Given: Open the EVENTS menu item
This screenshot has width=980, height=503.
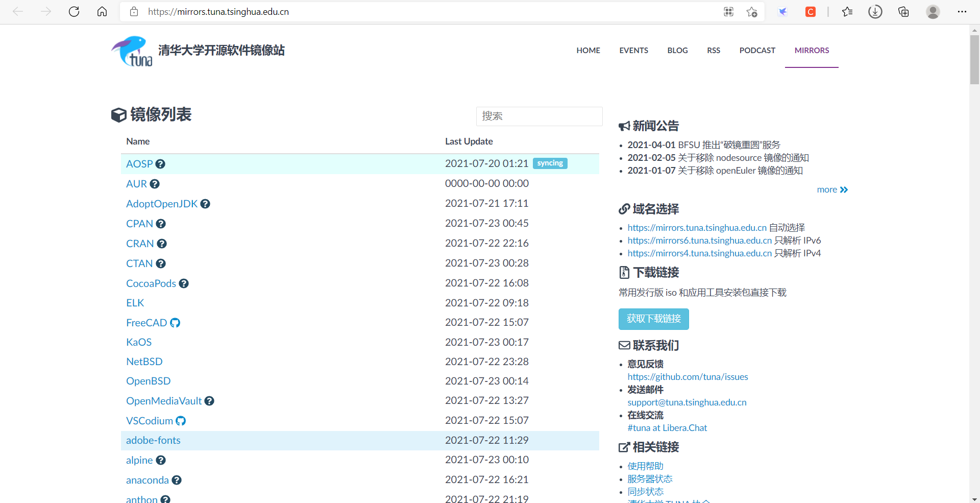Looking at the screenshot, I should click(633, 50).
